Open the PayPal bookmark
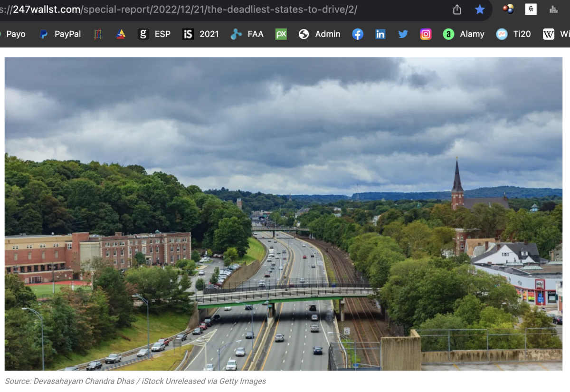Viewport: 570px width, 392px height. [60, 34]
